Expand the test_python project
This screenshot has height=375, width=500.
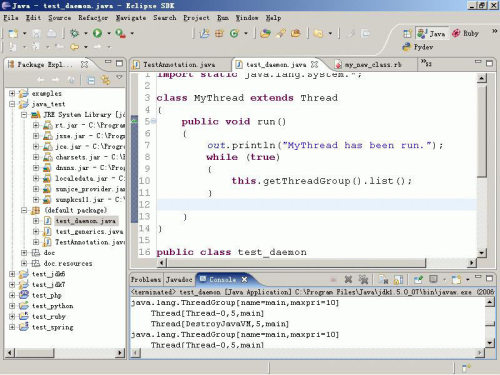[x=12, y=306]
